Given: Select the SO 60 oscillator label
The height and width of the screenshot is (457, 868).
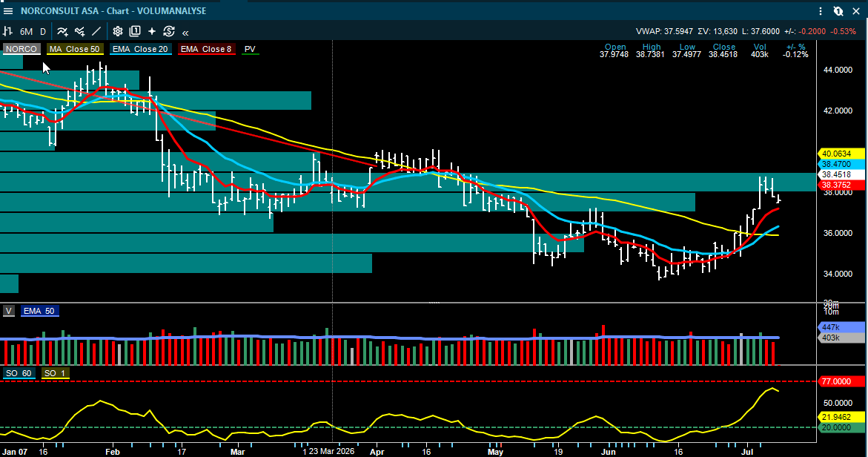Looking at the screenshot, I should [19, 373].
